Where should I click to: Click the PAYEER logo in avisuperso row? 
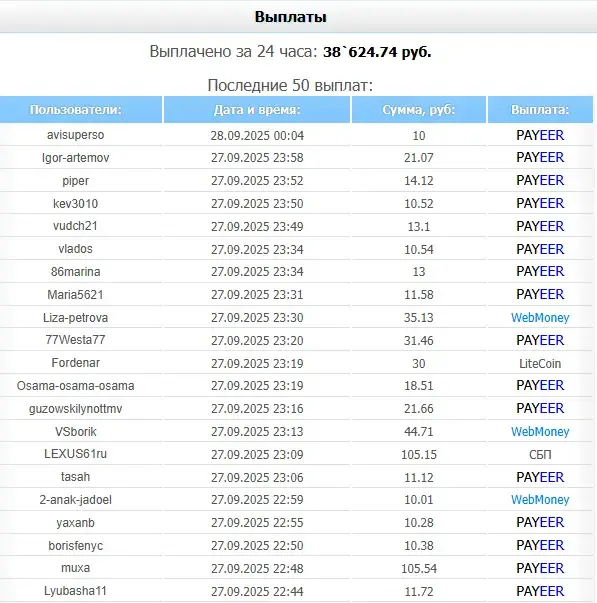pyautogui.click(x=540, y=135)
